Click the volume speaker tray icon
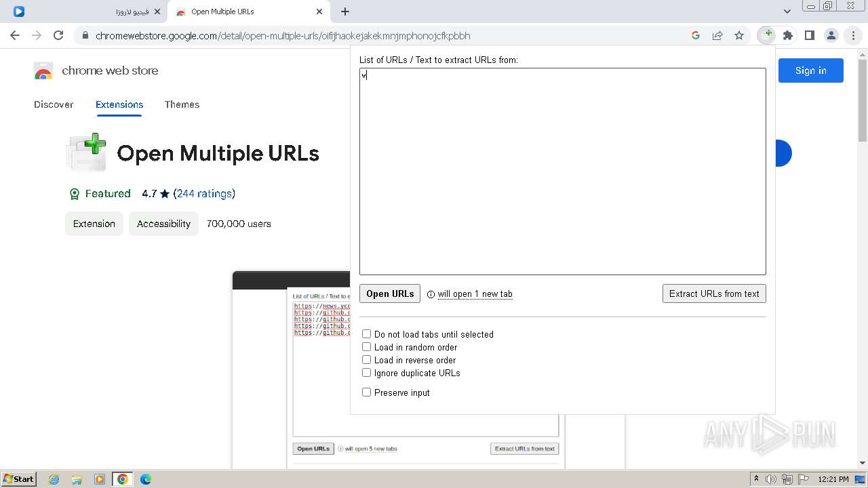The image size is (868, 488). pos(771,479)
